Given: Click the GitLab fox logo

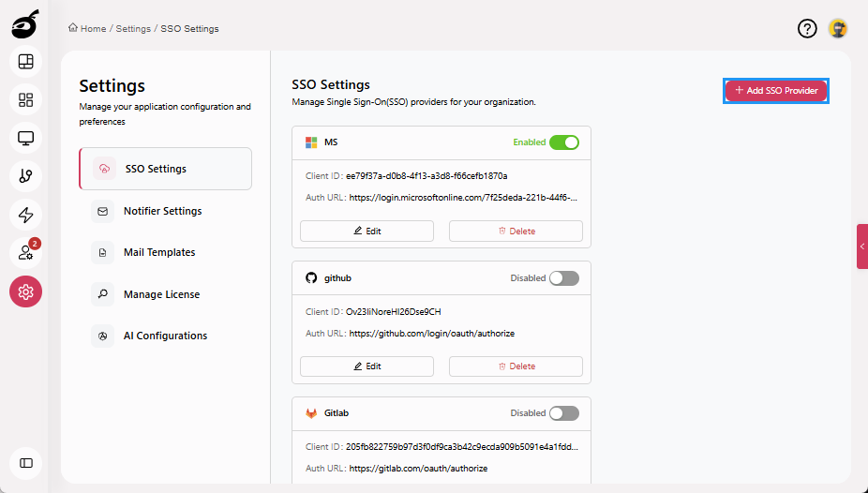Looking at the screenshot, I should coord(311,413).
